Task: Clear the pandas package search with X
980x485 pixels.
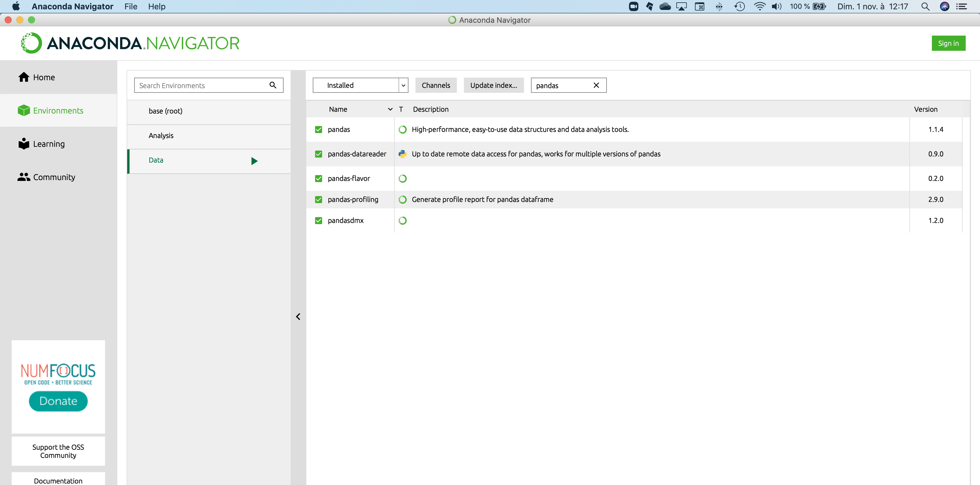Action: (596, 85)
